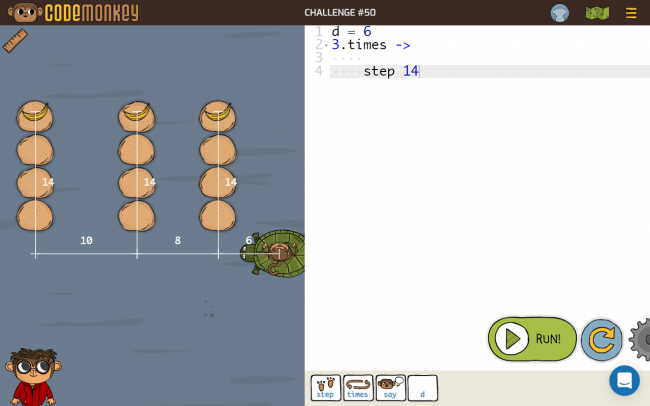Screen dimensions: 650x406
Task: Click the Challenge #50 title
Action: (x=338, y=13)
